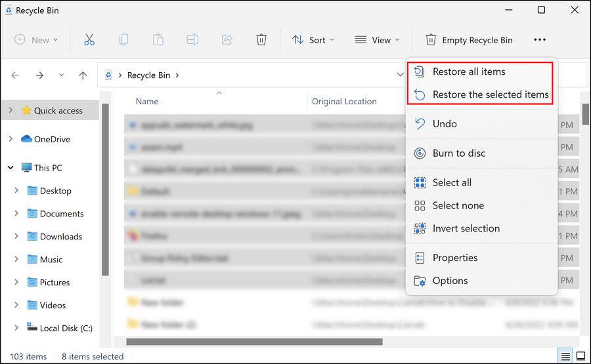Click the Paste clipboard icon

click(158, 39)
